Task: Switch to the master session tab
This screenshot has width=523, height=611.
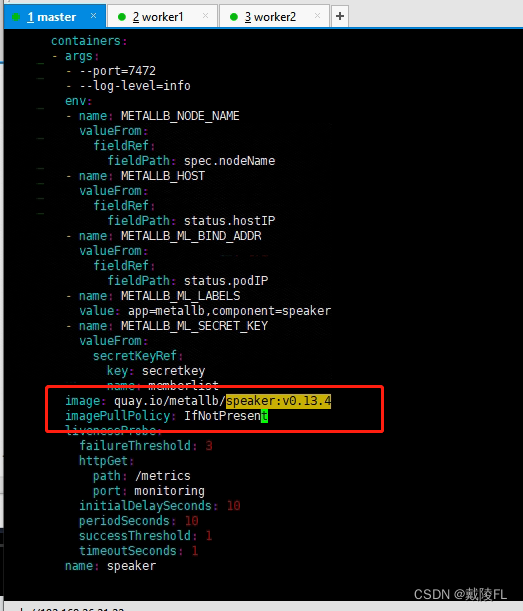Action: pyautogui.click(x=55, y=16)
